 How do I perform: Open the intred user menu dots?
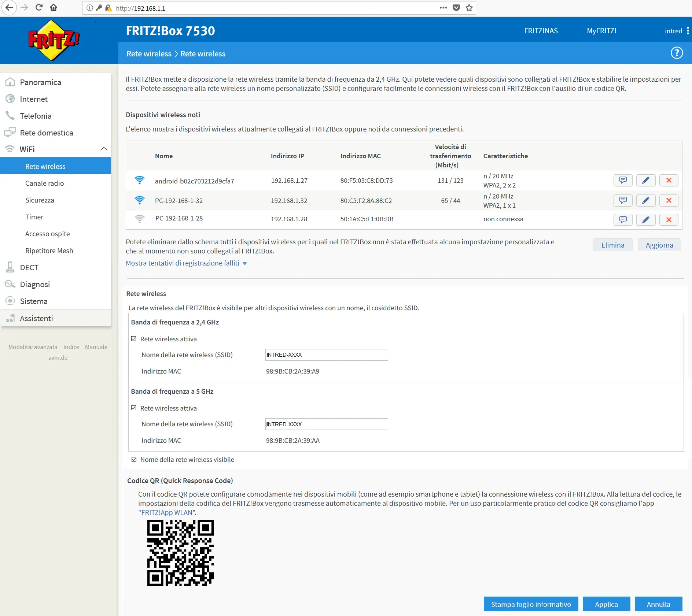click(x=688, y=31)
